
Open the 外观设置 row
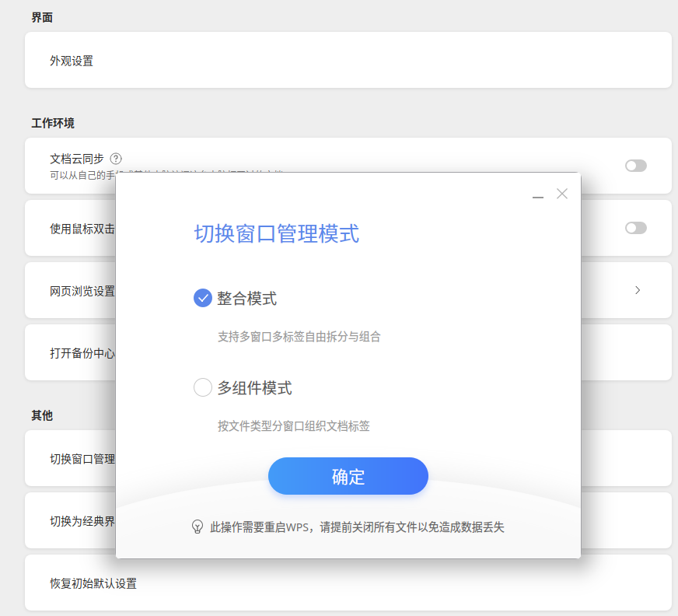click(x=348, y=60)
